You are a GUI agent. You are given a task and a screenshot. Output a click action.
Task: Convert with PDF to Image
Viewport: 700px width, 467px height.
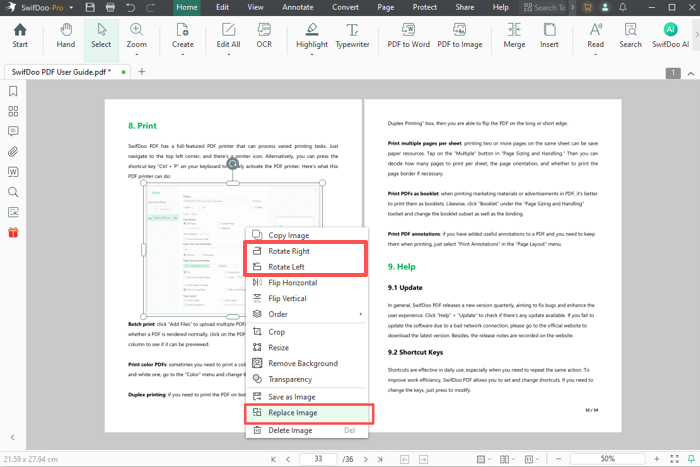[x=459, y=36]
